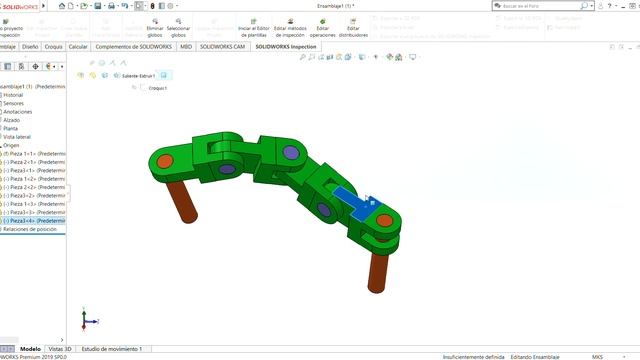Open DimXpertManager crosshair tab
Viewport: 640px width, 360px height.
36,66
